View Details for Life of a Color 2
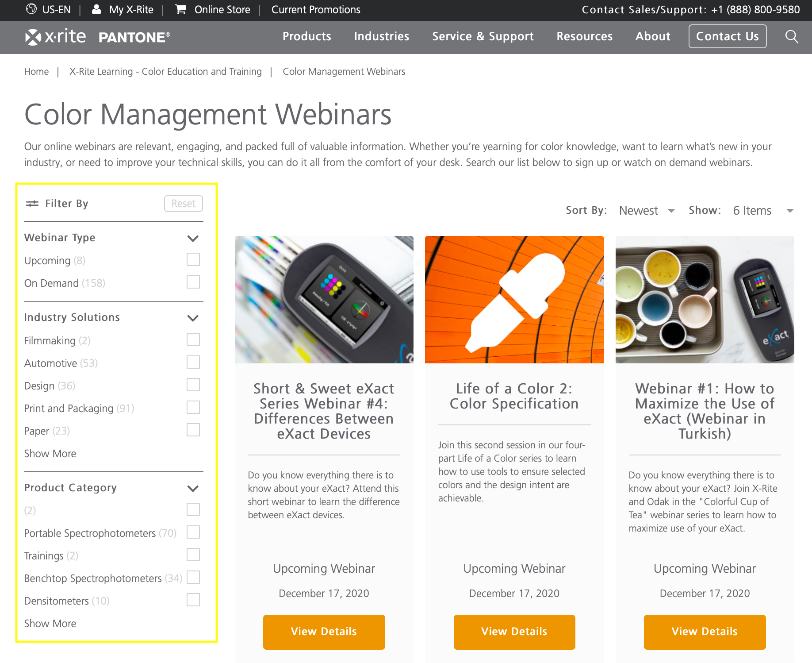 coord(514,632)
